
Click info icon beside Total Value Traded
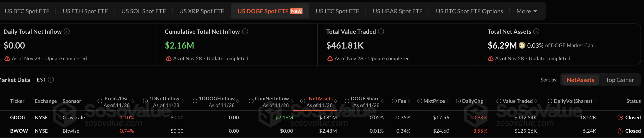[x=381, y=31]
